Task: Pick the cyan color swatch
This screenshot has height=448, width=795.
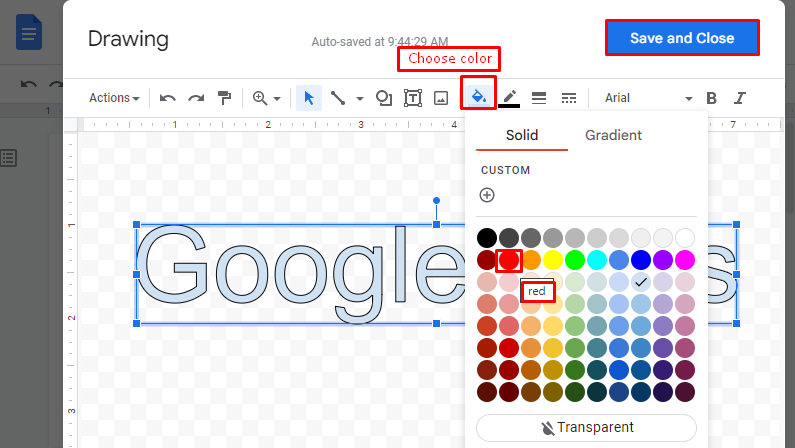Action: [597, 260]
